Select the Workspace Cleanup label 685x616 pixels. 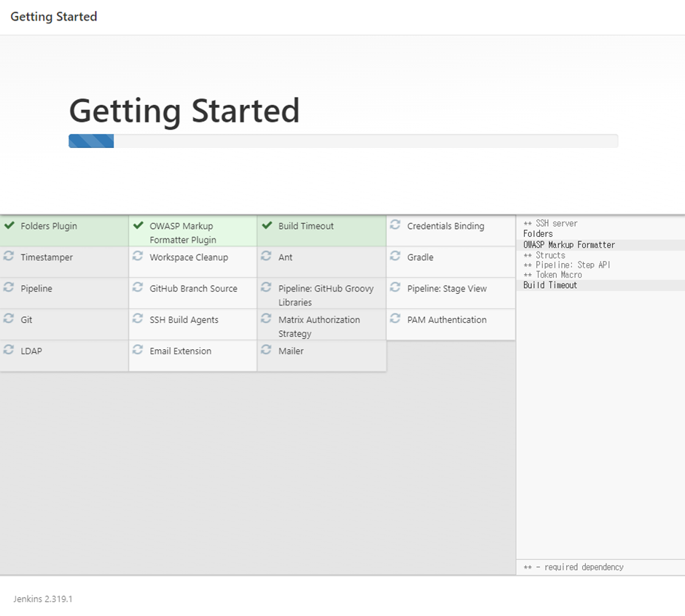(189, 257)
